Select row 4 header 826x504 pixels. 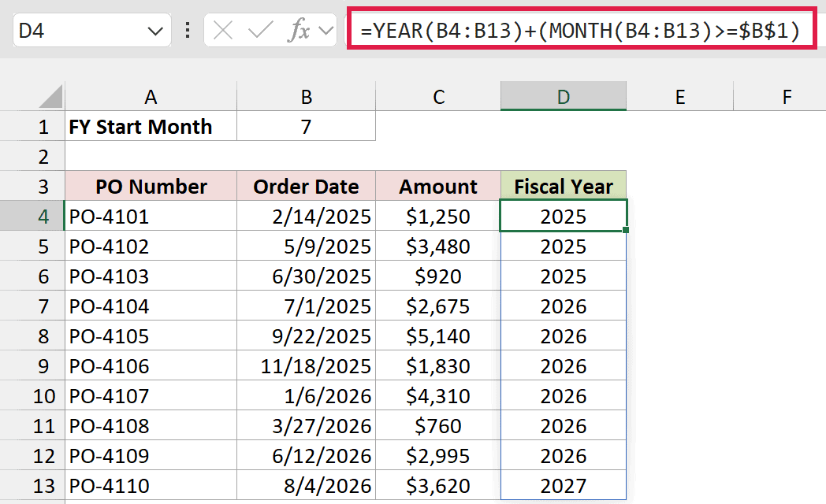tap(32, 217)
